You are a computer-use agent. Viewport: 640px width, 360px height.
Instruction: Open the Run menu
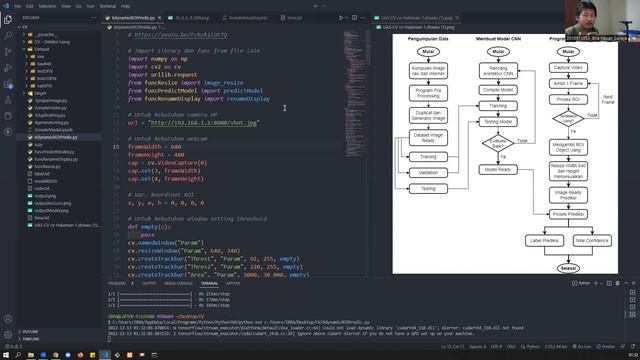(90, 6)
